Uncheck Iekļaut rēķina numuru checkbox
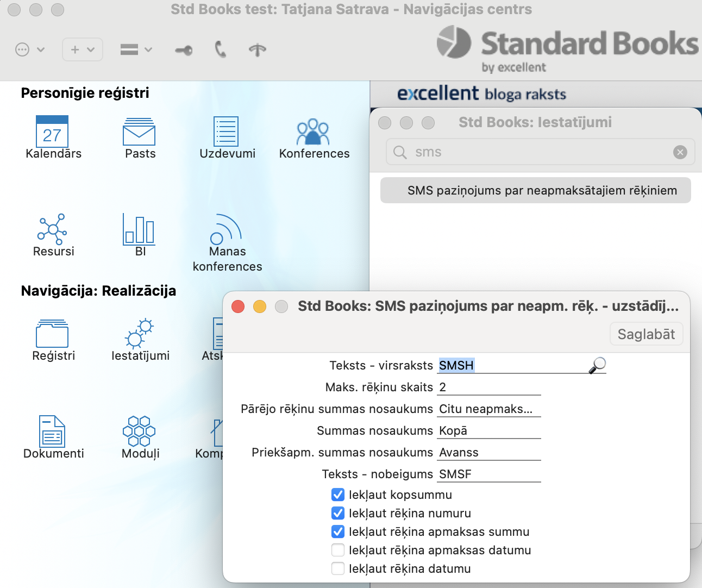Image resolution: width=702 pixels, height=588 pixels. 338,513
